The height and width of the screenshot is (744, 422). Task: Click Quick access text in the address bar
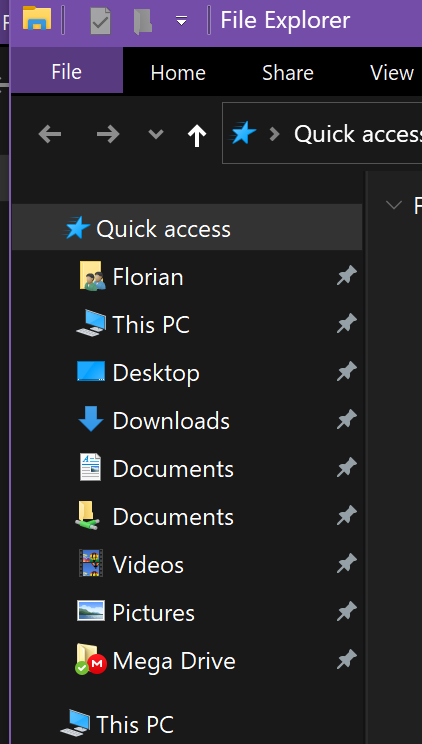point(358,134)
